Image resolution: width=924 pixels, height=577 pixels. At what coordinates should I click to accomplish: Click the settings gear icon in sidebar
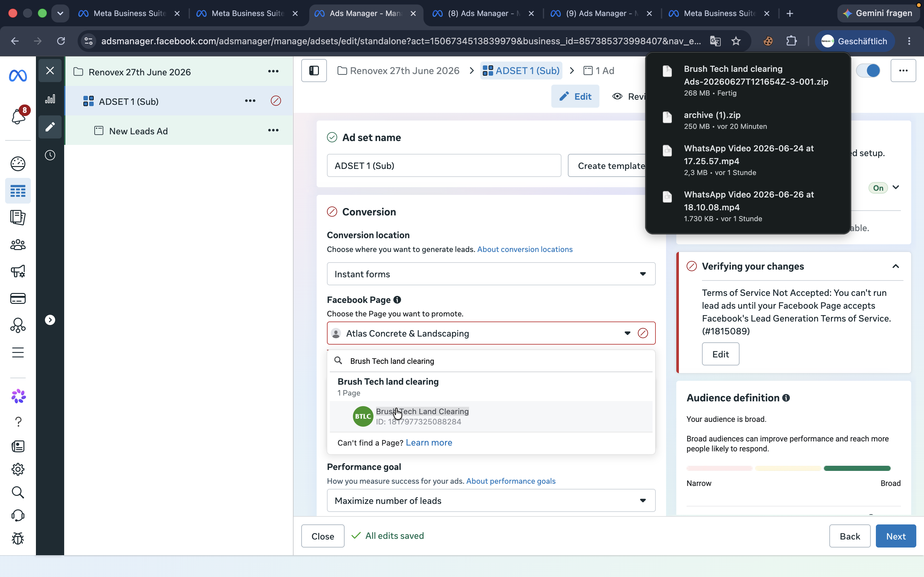tap(18, 469)
